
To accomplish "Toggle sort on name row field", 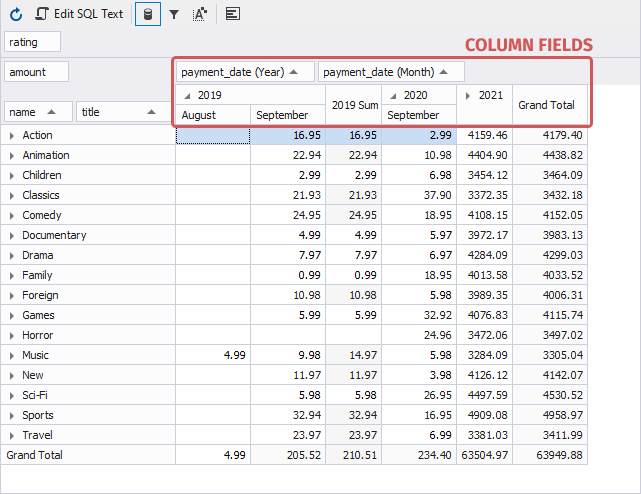I will click(38, 112).
